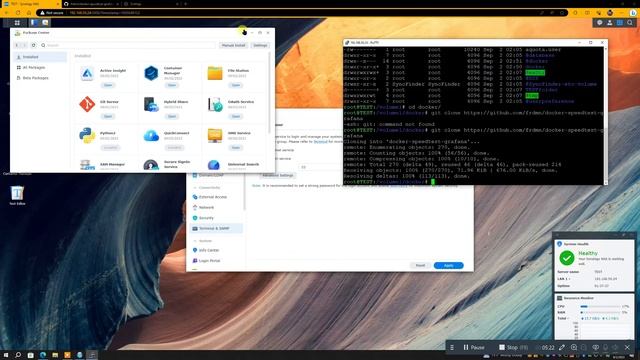Select Terminal & SNMP in Control Panel
This screenshot has width=640, height=360.
click(216, 229)
